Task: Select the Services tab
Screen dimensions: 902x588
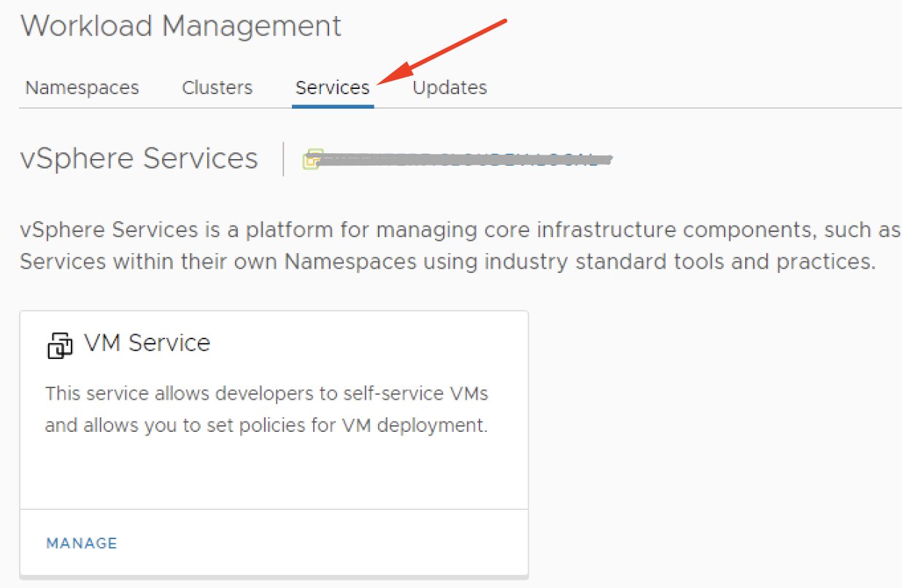Action: tap(333, 88)
